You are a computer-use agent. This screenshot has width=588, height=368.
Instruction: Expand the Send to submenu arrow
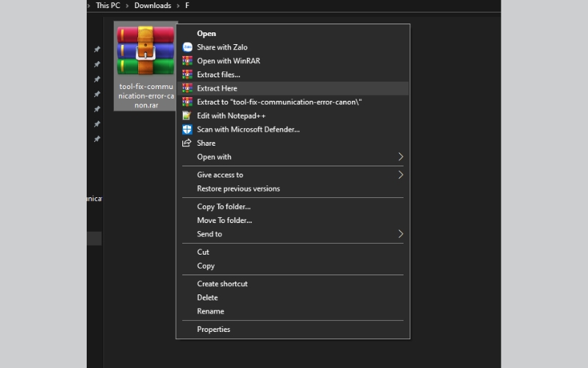[x=401, y=234]
